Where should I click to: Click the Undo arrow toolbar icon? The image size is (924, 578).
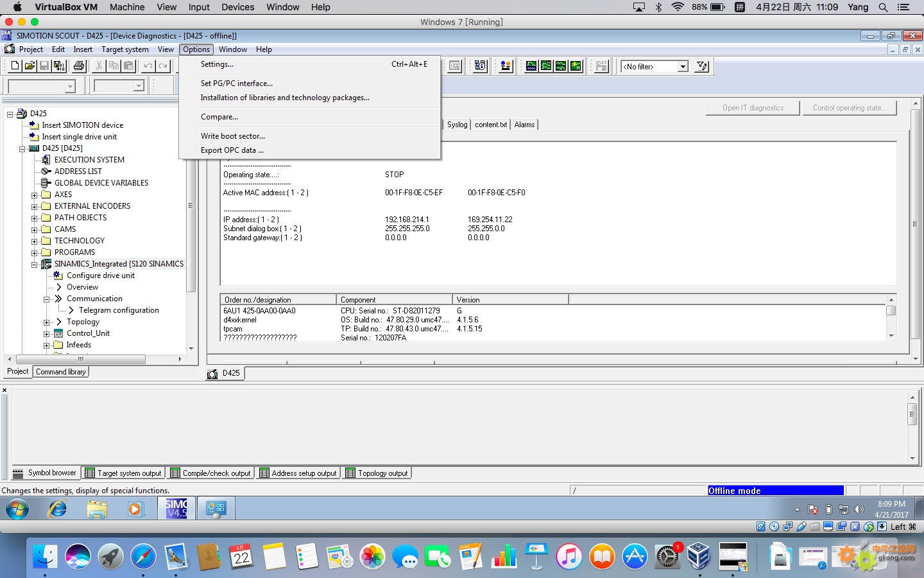148,66
